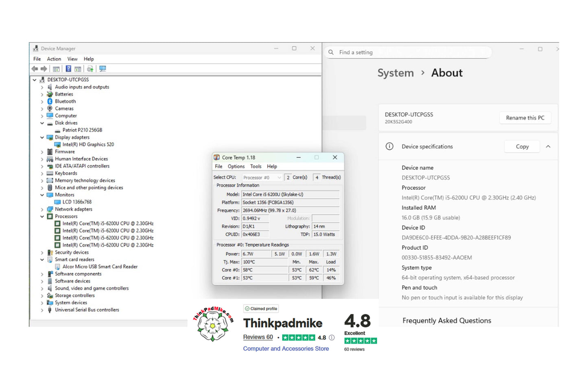588x369 pixels.
Task: Click Update device driver toolbar icon
Action: pyautogui.click(x=90, y=69)
